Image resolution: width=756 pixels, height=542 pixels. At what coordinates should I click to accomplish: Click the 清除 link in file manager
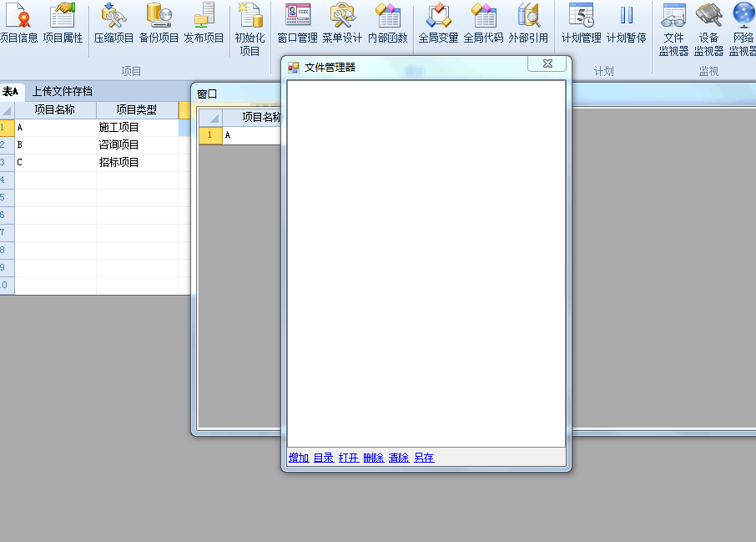399,458
